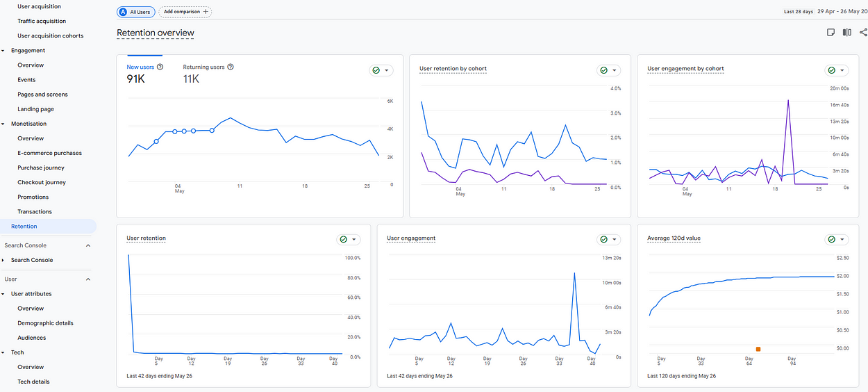Click orange marker on Average 120d value chart
The width and height of the screenshot is (868, 392).
tap(758, 349)
